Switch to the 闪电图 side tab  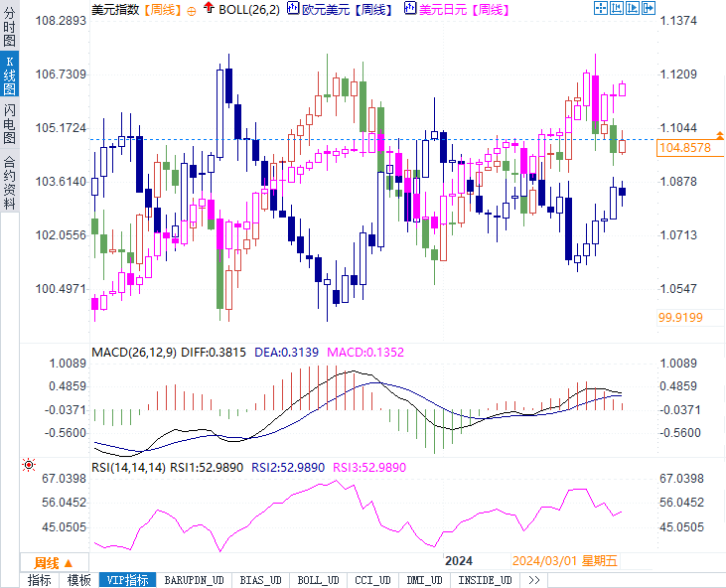[9, 123]
